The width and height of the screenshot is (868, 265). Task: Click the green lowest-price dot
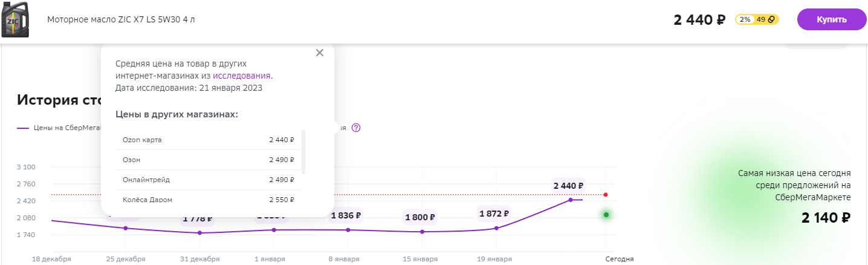point(606,215)
